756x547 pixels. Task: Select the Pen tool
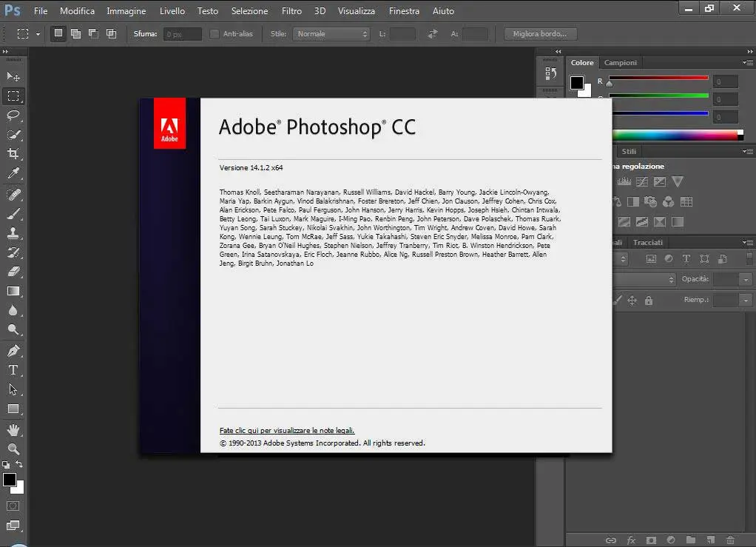13,351
